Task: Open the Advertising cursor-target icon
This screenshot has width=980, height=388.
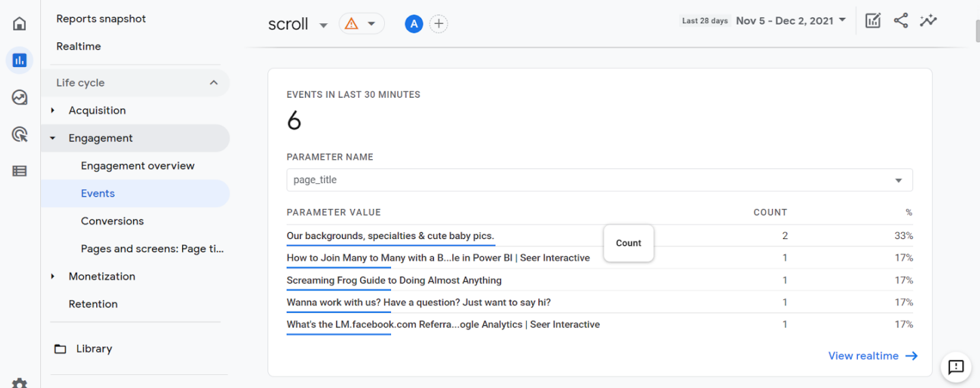Action: pos(20,135)
